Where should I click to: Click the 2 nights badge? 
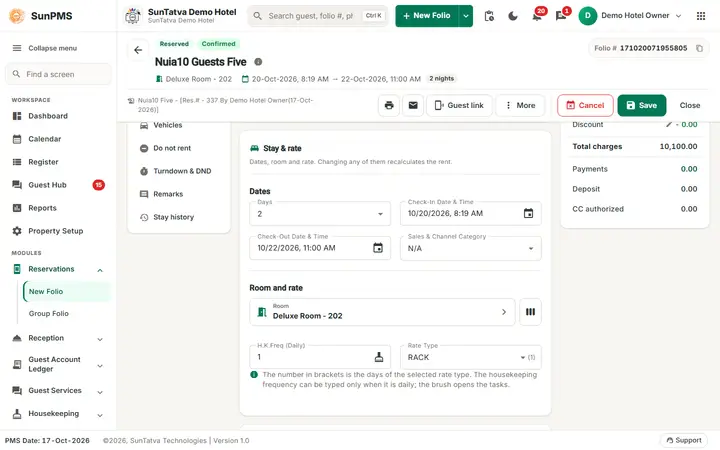point(441,79)
